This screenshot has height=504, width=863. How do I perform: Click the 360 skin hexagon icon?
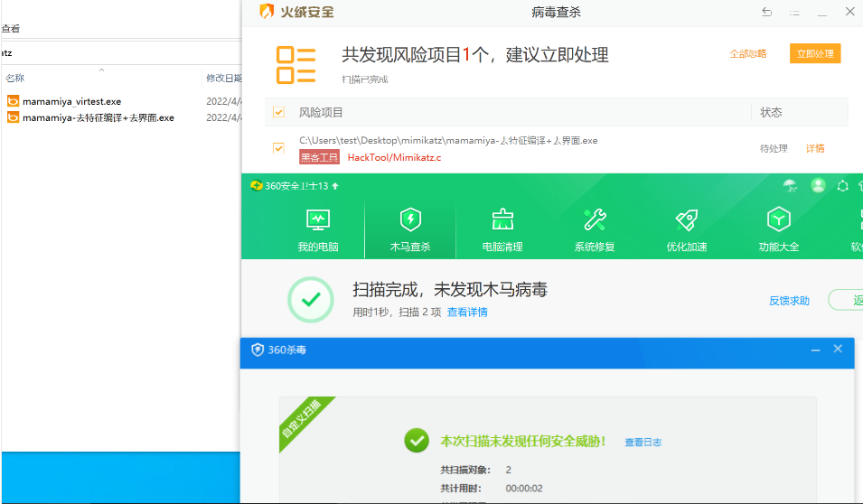tap(842, 186)
